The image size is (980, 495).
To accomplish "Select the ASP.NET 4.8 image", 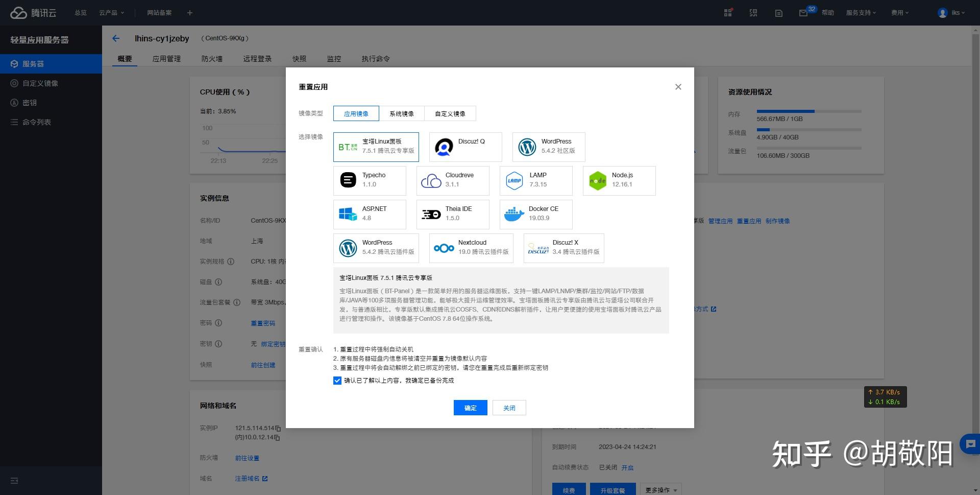I will pos(370,214).
